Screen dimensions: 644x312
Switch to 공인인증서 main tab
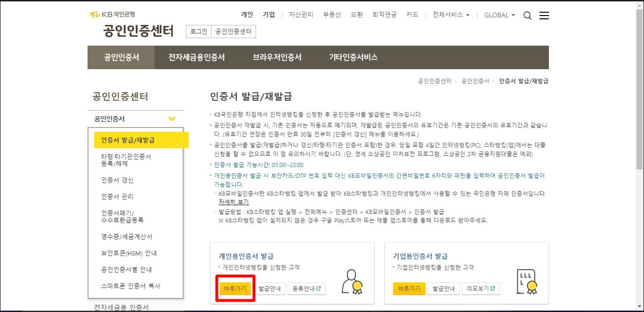click(x=121, y=57)
